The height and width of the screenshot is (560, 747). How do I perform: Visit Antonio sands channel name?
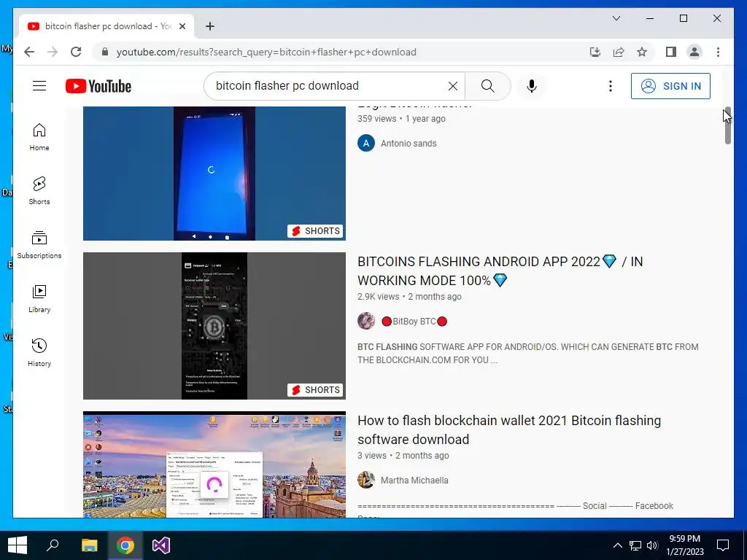tap(409, 144)
